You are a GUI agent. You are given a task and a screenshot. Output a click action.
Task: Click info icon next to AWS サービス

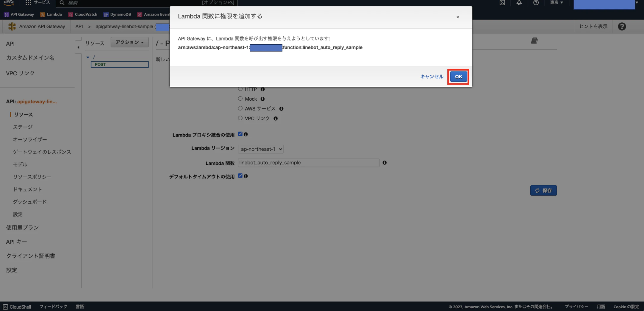(x=281, y=109)
